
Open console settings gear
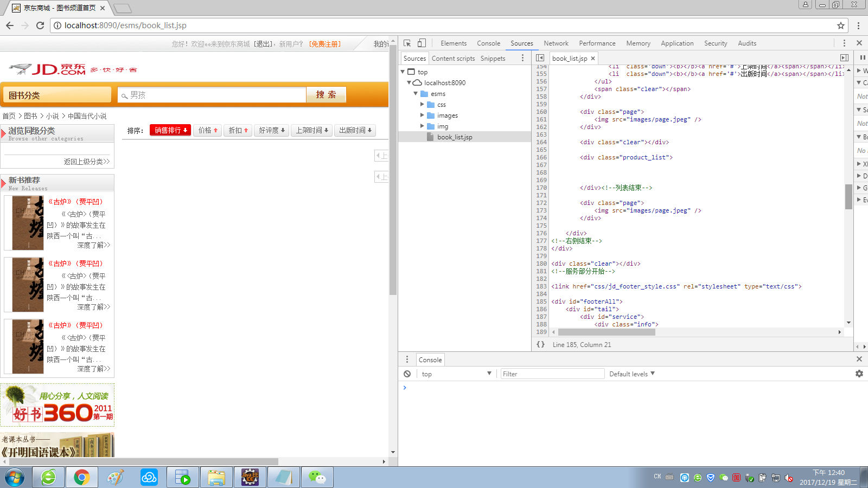(859, 374)
